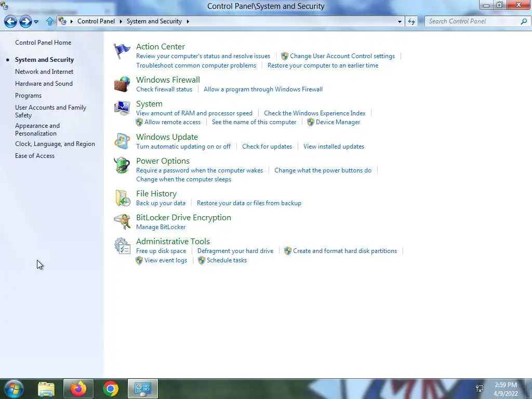Image resolution: width=532 pixels, height=399 pixels.
Task: Refresh the Control Panel view
Action: pyautogui.click(x=411, y=21)
